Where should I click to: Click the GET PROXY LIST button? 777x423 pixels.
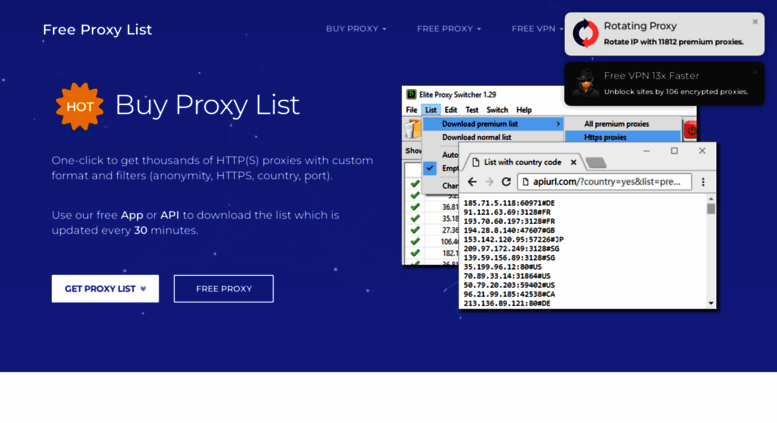105,289
